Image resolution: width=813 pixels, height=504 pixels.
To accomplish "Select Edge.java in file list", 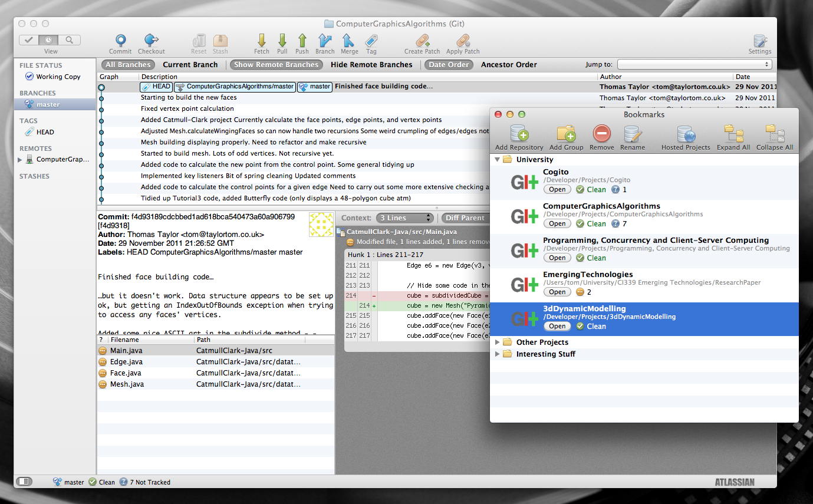I will coord(215,361).
